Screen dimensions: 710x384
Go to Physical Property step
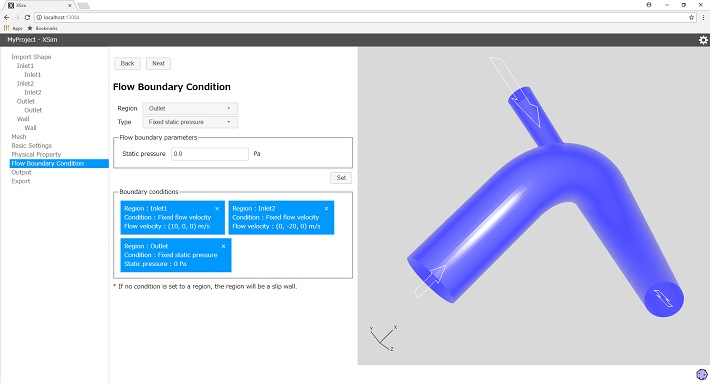coord(36,154)
